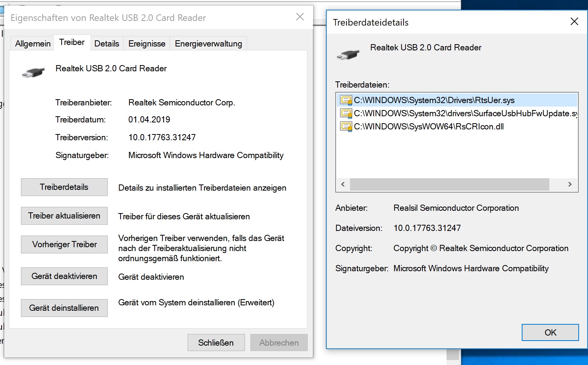The width and height of the screenshot is (588, 365).
Task: Click Gerät deaktivieren button
Action: (64, 276)
